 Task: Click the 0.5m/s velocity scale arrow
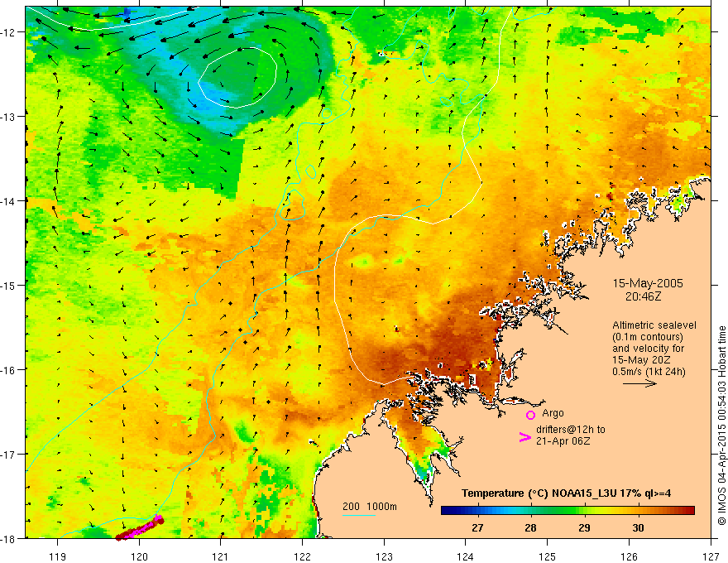click(x=639, y=383)
